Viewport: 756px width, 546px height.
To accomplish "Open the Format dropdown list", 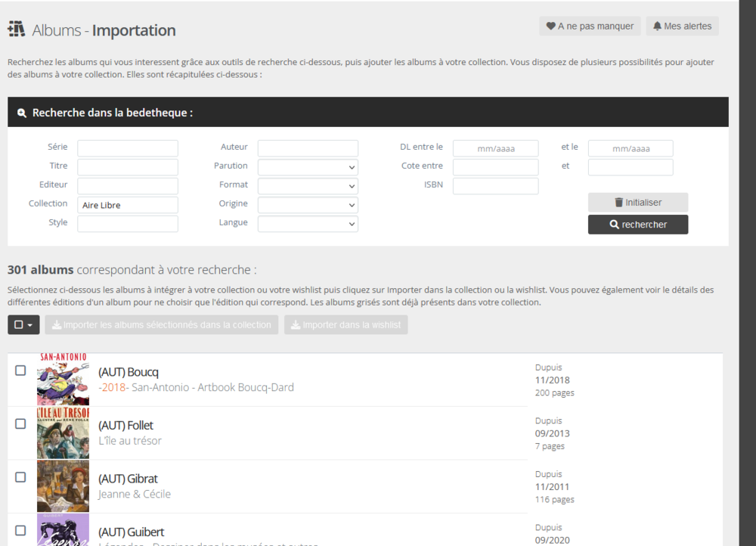I will coord(308,186).
